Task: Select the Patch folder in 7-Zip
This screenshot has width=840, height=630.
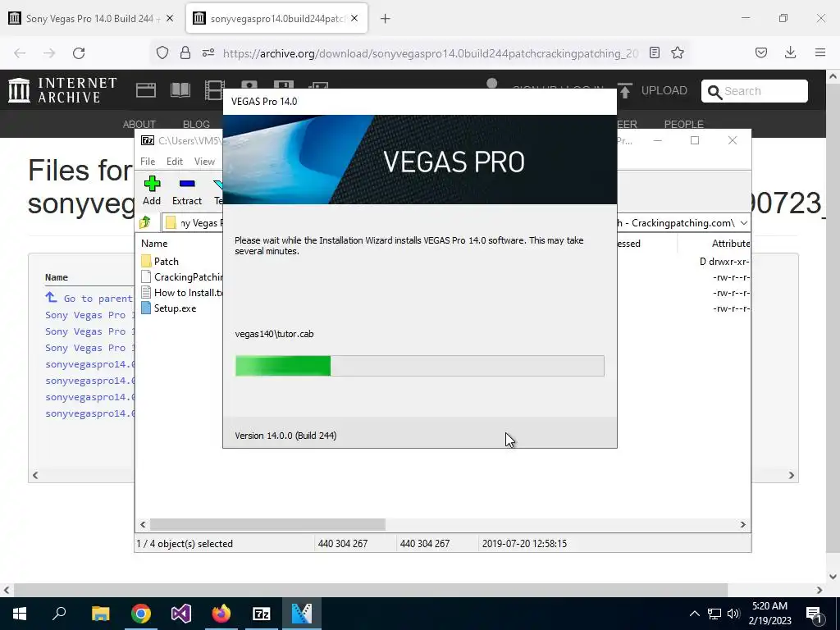Action: tap(160, 262)
